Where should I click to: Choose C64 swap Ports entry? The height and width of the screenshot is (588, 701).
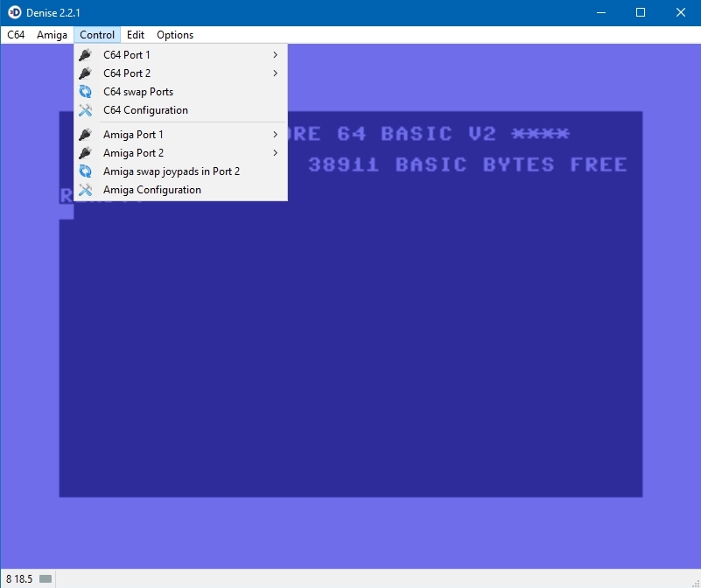(180, 92)
